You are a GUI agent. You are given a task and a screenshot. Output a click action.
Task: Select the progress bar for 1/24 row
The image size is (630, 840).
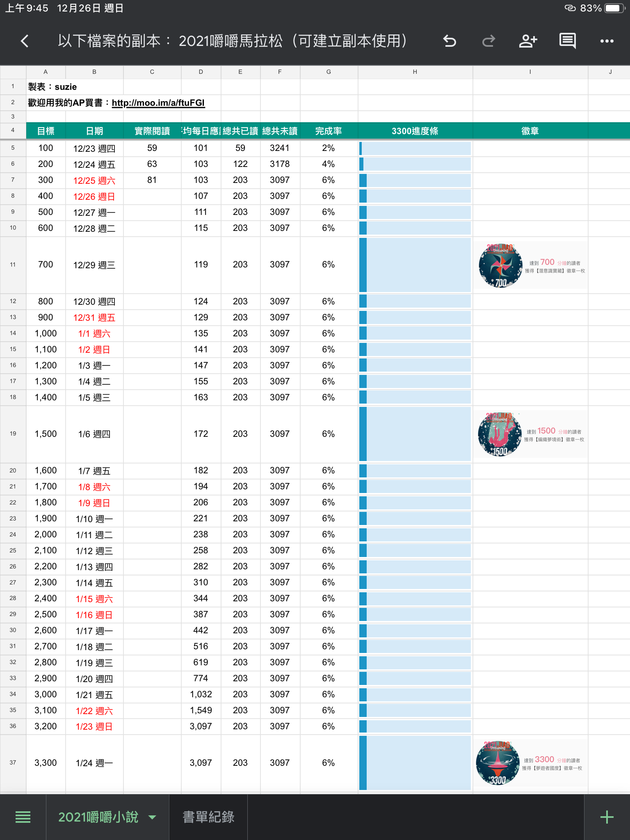click(415, 763)
